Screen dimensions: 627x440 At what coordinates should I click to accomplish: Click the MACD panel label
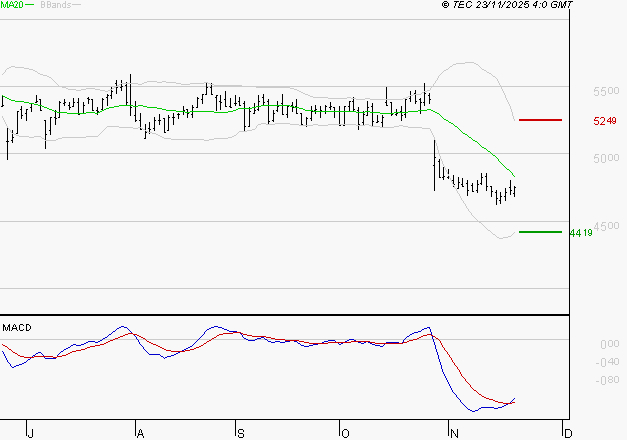pyautogui.click(x=17, y=328)
